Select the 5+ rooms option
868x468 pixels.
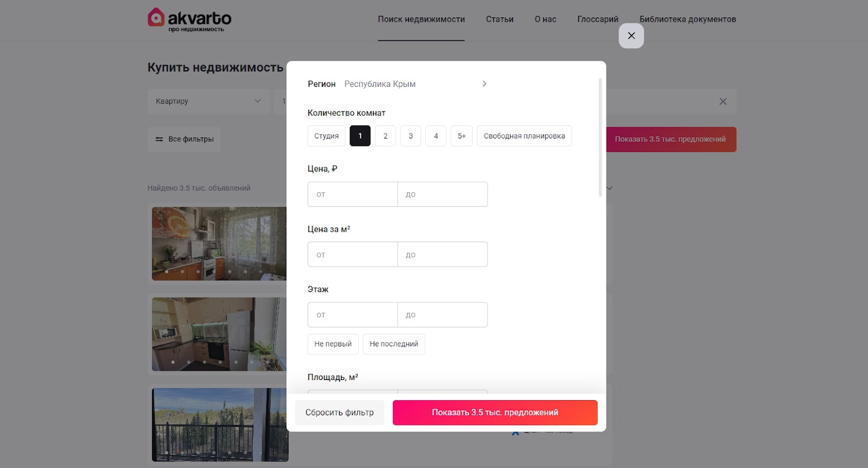coord(462,136)
